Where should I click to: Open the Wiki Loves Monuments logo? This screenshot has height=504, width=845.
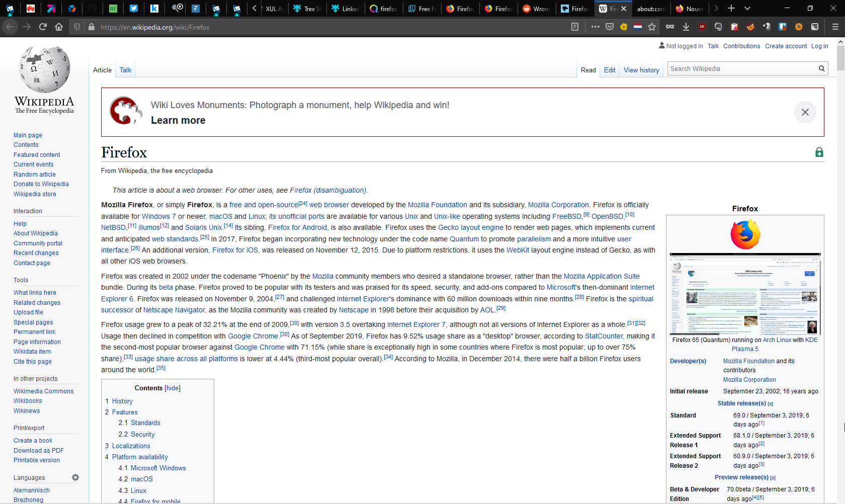(126, 111)
